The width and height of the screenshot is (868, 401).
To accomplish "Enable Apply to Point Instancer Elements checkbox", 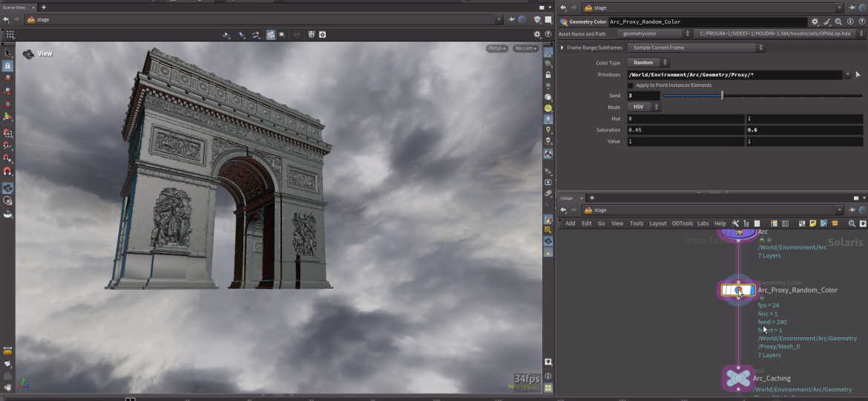I will coord(631,85).
